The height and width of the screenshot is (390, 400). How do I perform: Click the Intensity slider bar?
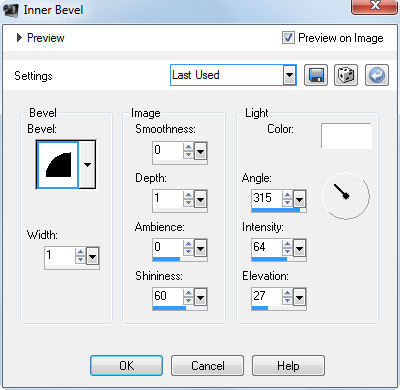coord(279,259)
